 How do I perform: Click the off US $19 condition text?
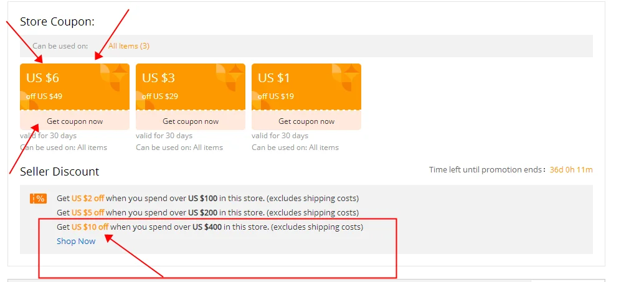pyautogui.click(x=276, y=96)
